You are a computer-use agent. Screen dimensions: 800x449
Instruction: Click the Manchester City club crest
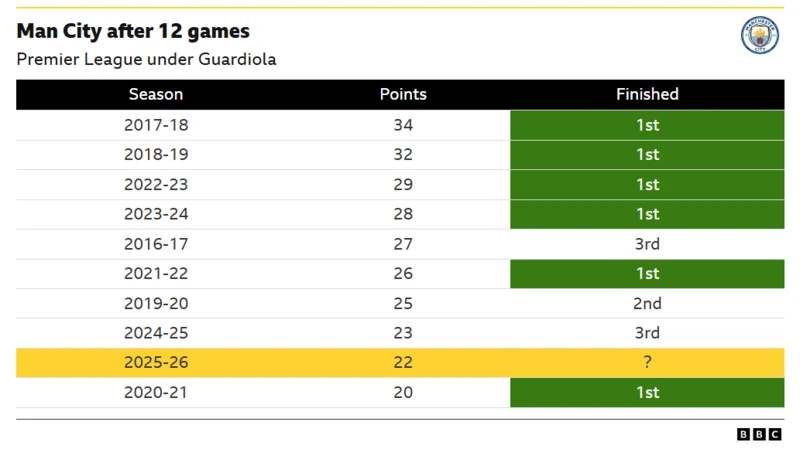point(759,36)
